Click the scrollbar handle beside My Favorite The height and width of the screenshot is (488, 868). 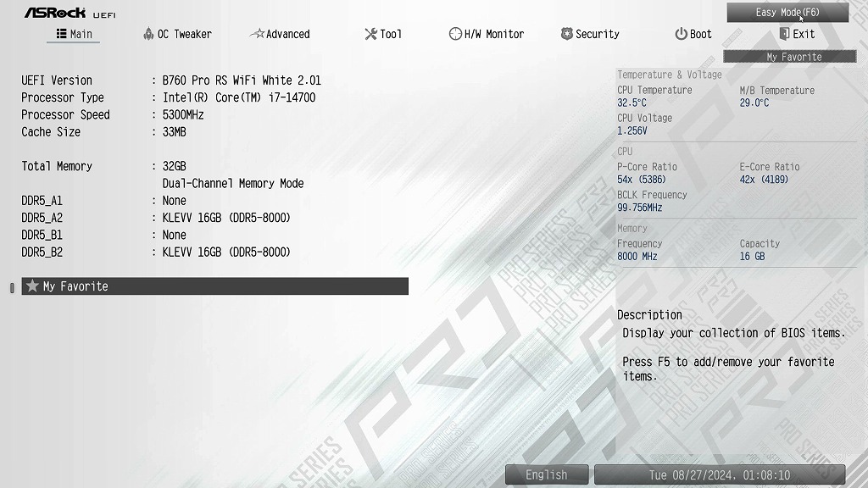coord(12,288)
